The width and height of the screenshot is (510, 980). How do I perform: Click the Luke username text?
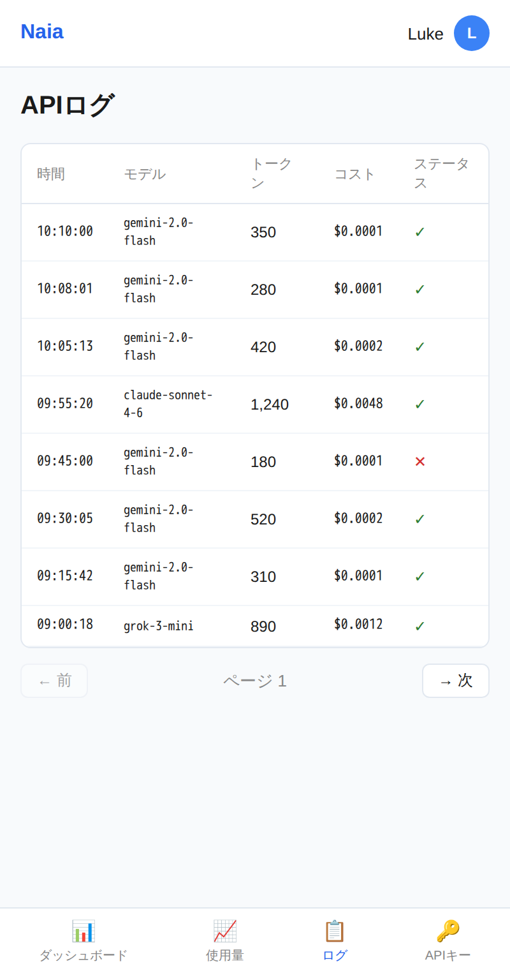point(425,34)
